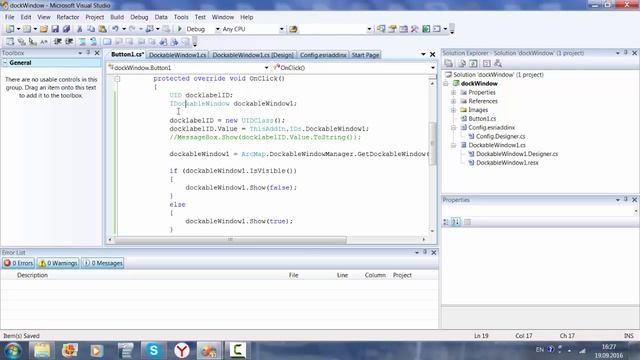Expand the References node in Solution Explorer

click(453, 101)
